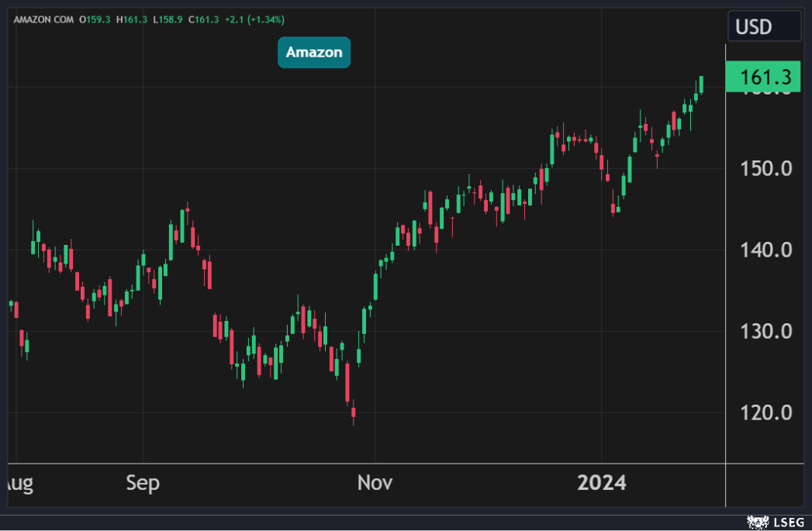Image resolution: width=812 pixels, height=531 pixels.
Task: Select the Sep label on time axis
Action: [x=143, y=483]
